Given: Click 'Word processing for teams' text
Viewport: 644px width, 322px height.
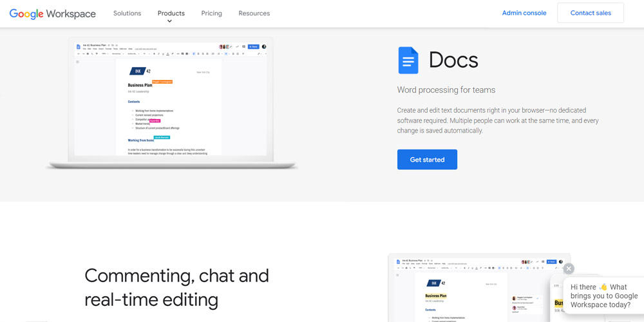Looking at the screenshot, I should (446, 90).
